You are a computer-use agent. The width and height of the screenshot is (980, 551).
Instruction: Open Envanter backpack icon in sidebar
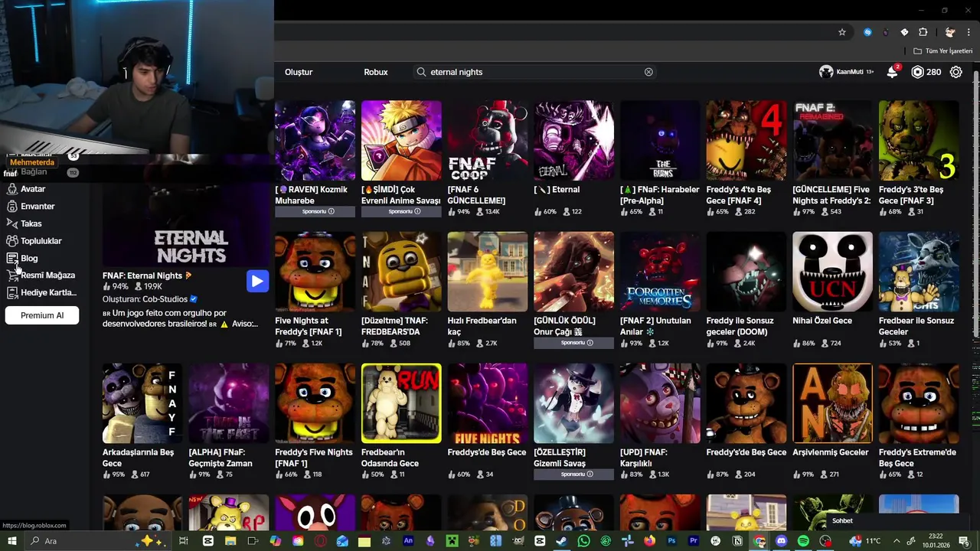pos(11,206)
